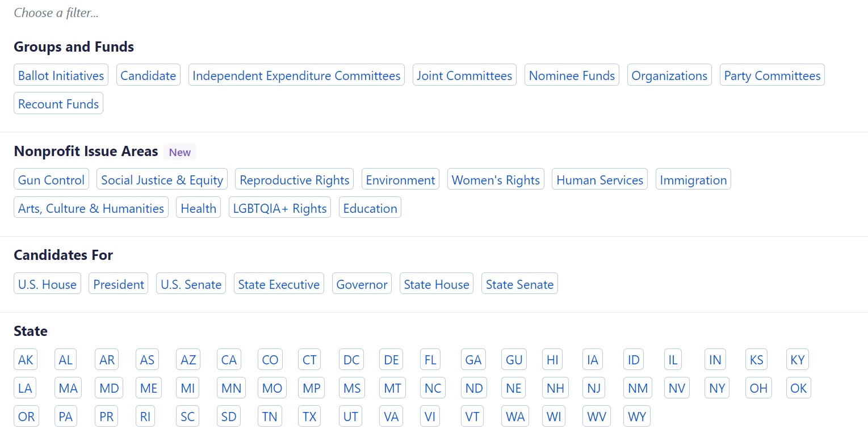
Task: Select the CA state filter
Action: (x=229, y=360)
